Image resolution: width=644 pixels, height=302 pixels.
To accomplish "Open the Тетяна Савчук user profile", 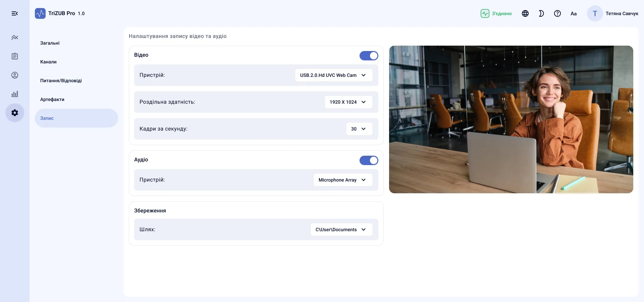I will [x=613, y=13].
